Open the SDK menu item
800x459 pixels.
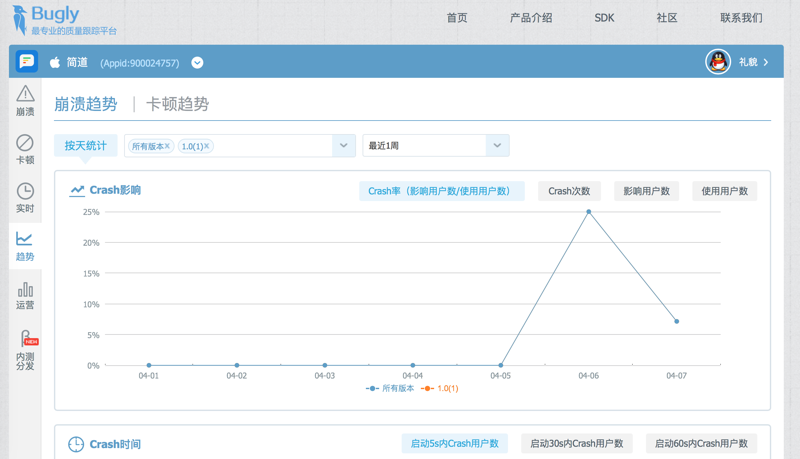tap(604, 18)
